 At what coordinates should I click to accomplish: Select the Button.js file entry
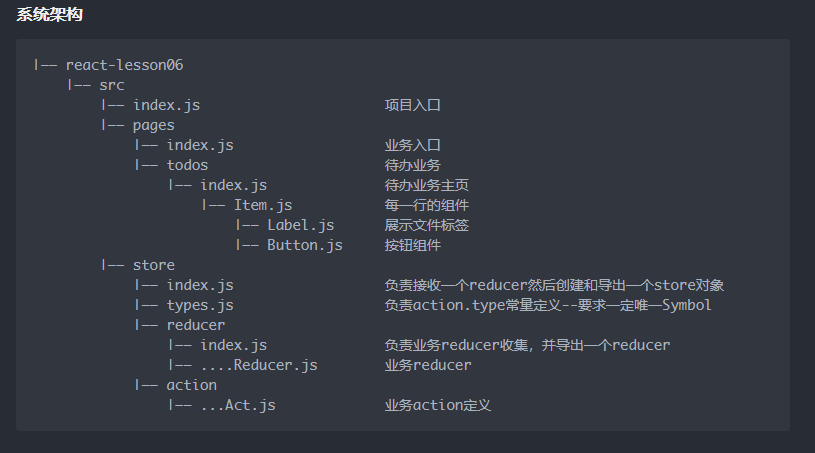304,245
